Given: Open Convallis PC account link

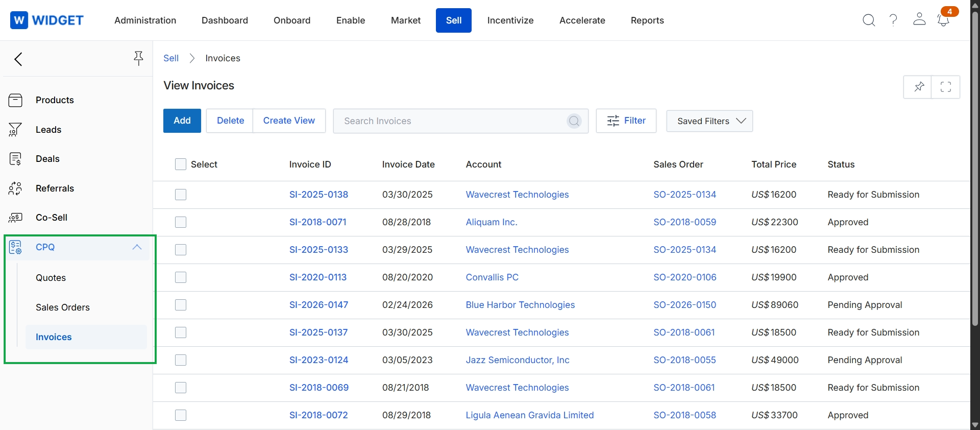Looking at the screenshot, I should [492, 277].
